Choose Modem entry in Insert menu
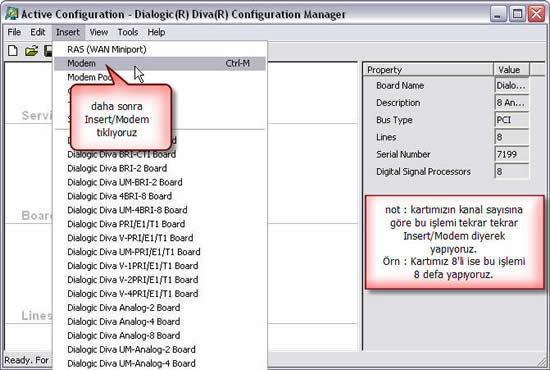This screenshot has height=370, width=550. click(x=160, y=63)
